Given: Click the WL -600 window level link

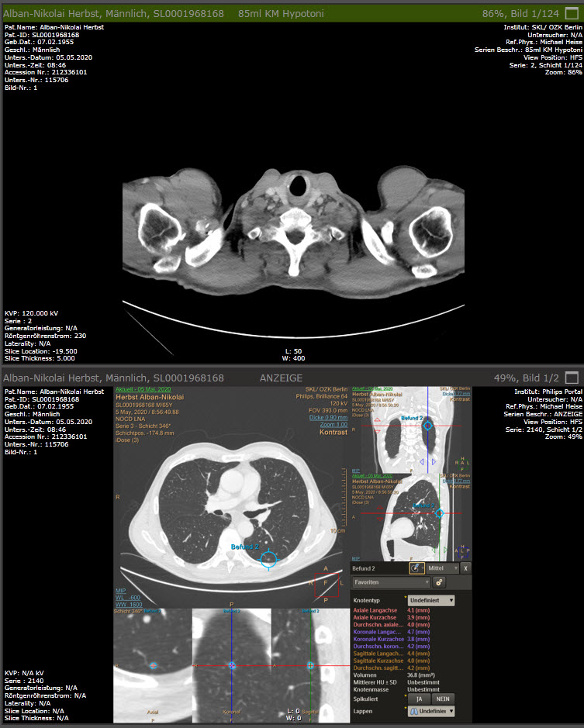Looking at the screenshot, I should [126, 597].
